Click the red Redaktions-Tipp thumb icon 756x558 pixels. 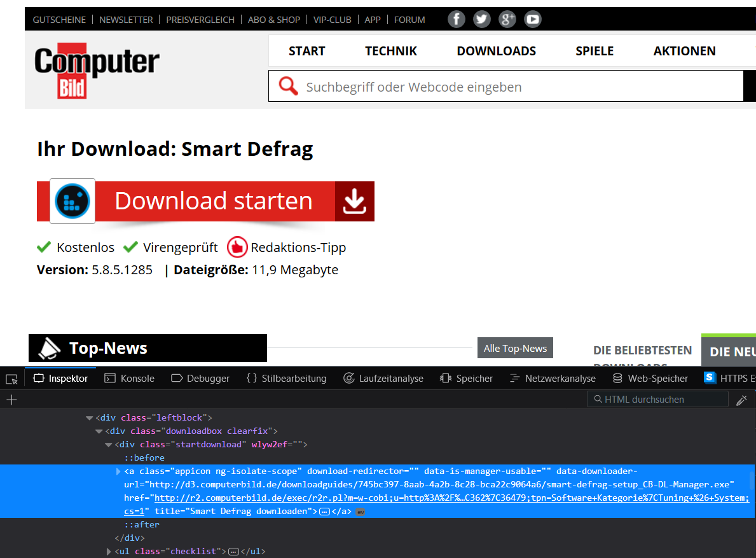click(237, 248)
